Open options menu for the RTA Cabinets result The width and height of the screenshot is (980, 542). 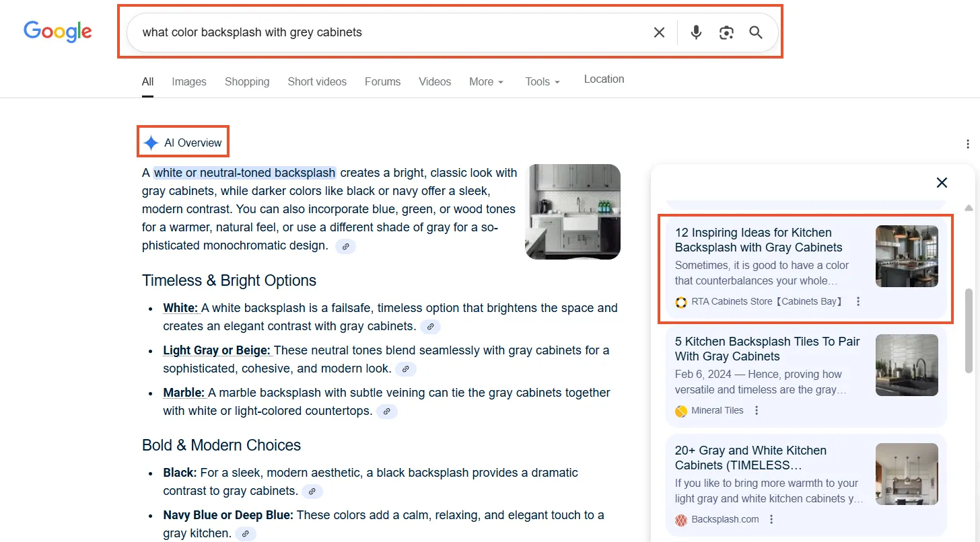(x=858, y=302)
